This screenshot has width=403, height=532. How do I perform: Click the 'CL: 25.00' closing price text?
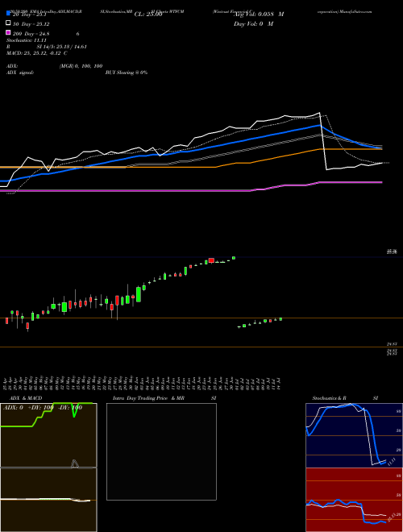pos(148,15)
